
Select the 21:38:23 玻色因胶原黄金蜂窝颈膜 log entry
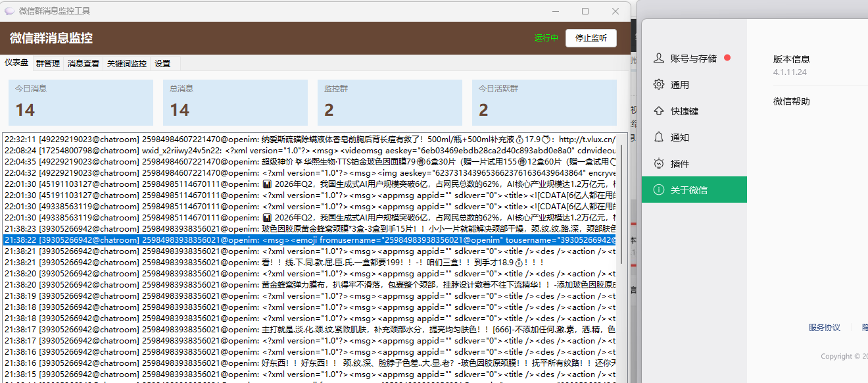pos(310,228)
